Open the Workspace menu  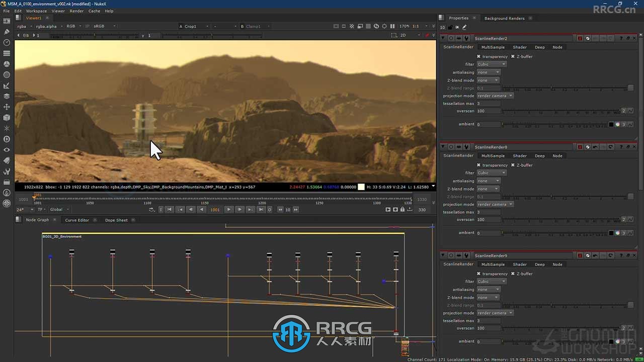point(36,11)
